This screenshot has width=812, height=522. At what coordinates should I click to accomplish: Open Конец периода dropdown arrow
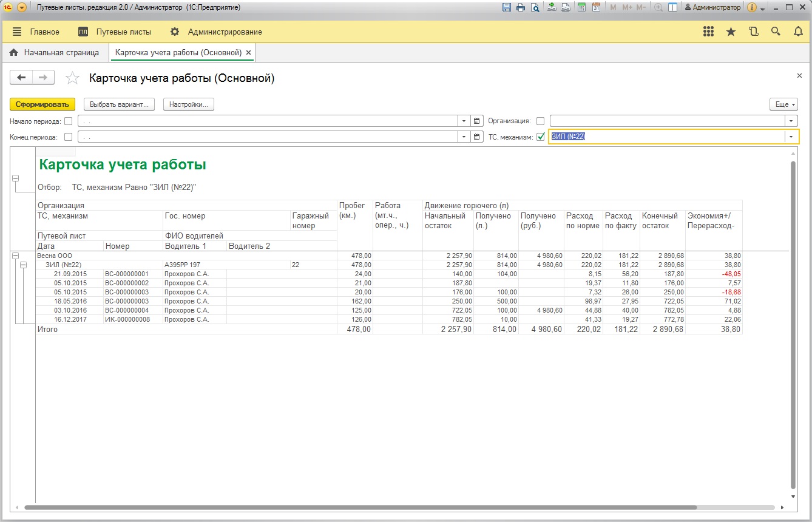point(464,137)
